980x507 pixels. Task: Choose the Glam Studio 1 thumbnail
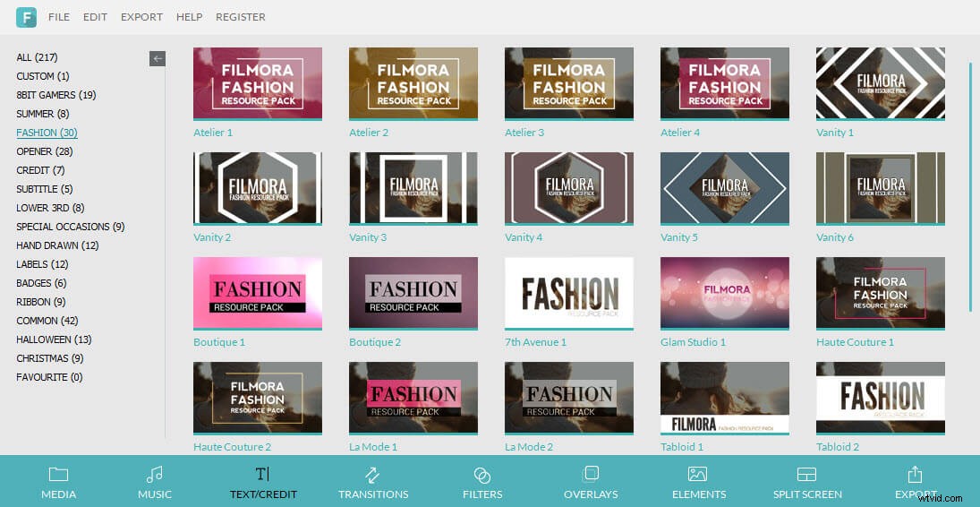tap(724, 293)
